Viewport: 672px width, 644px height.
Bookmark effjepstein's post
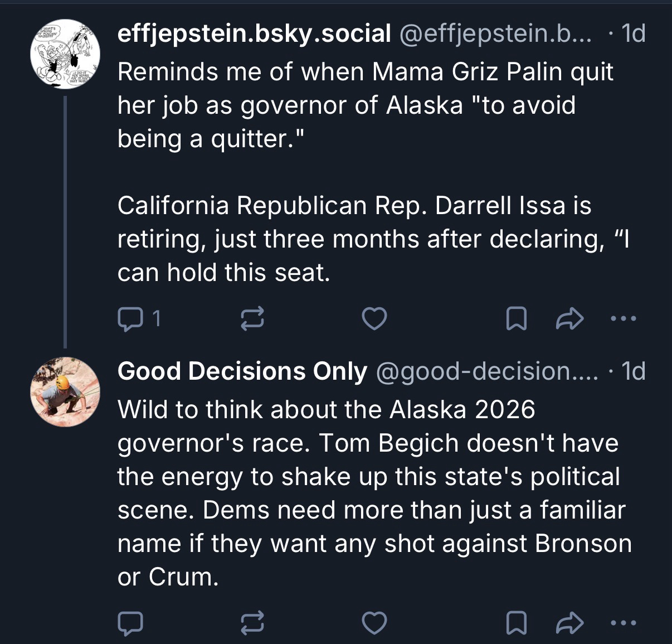coord(516,319)
